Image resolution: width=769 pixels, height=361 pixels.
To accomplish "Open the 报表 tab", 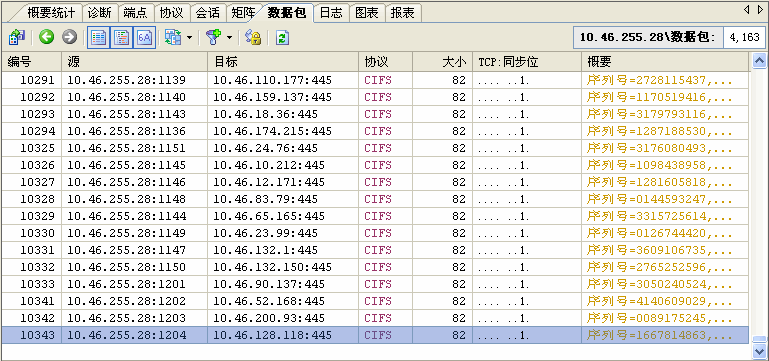I will [x=403, y=13].
